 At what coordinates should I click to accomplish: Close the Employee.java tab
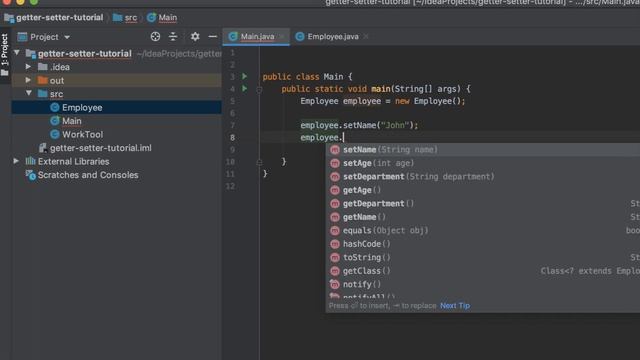point(366,37)
